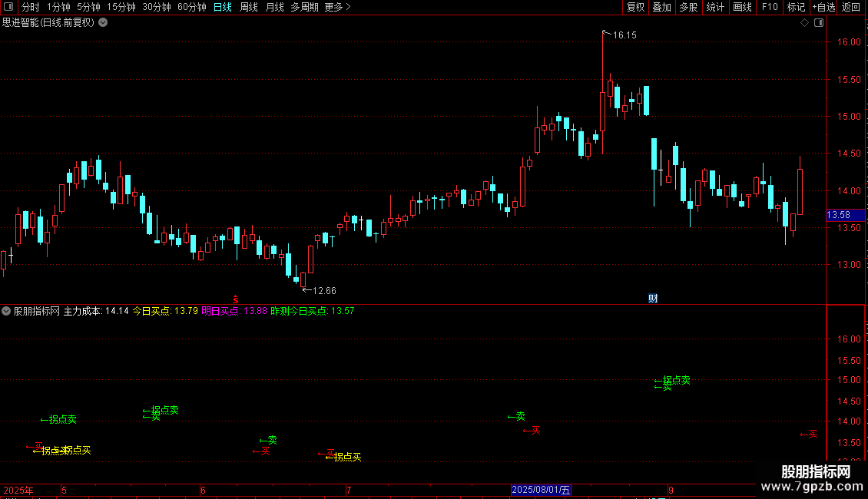
Task: Click the diamond icon in chart header
Action: point(804,23)
